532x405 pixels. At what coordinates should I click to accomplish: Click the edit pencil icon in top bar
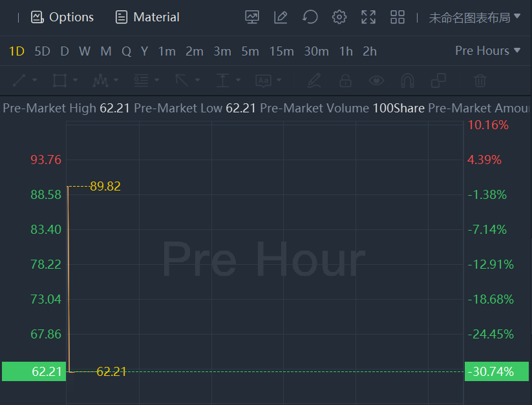pyautogui.click(x=281, y=17)
